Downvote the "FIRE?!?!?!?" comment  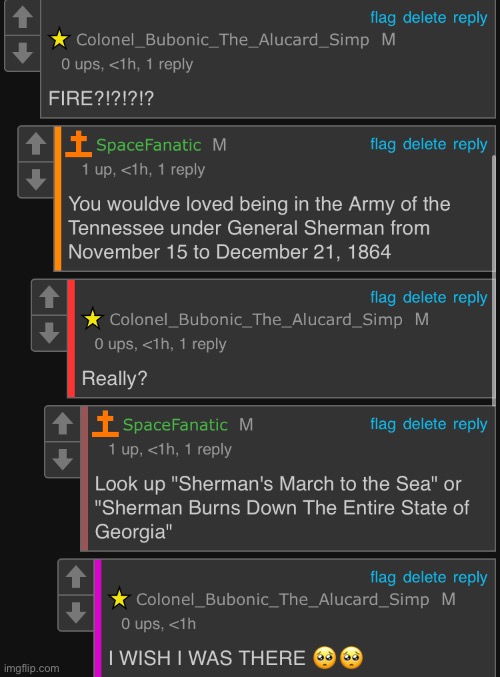click(x=22, y=53)
